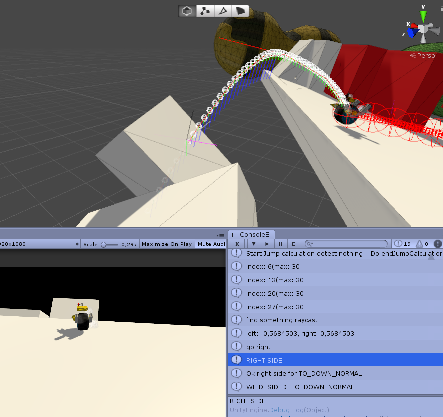Image resolution: width=443 pixels, height=417 pixels.
Task: Switch to face selection mode
Action: (241, 11)
